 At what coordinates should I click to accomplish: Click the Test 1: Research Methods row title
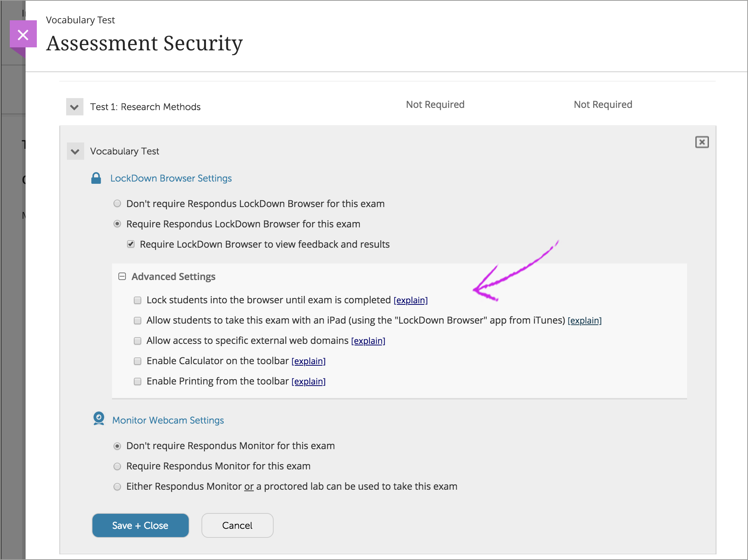[145, 107]
